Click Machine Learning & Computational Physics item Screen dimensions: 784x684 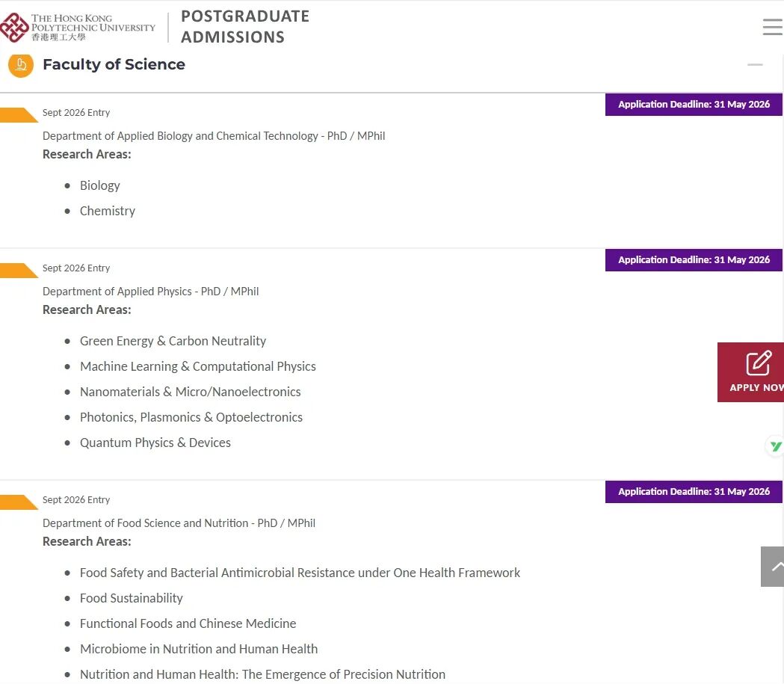coord(197,366)
